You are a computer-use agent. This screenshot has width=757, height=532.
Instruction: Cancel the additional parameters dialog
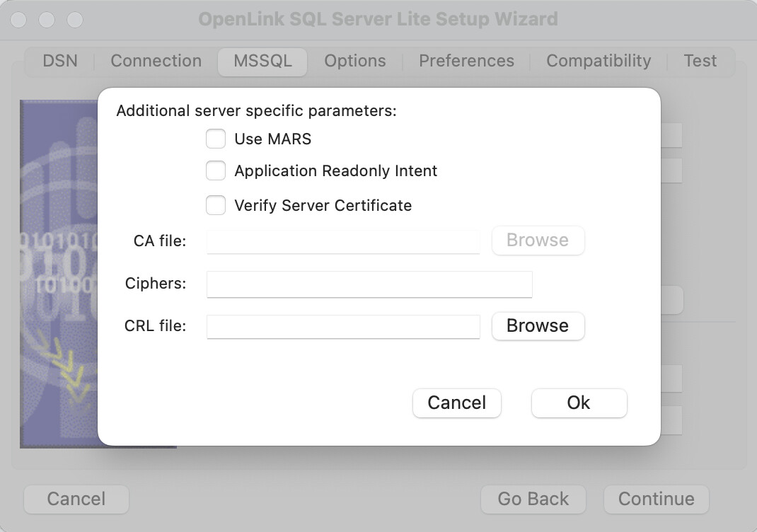point(456,403)
